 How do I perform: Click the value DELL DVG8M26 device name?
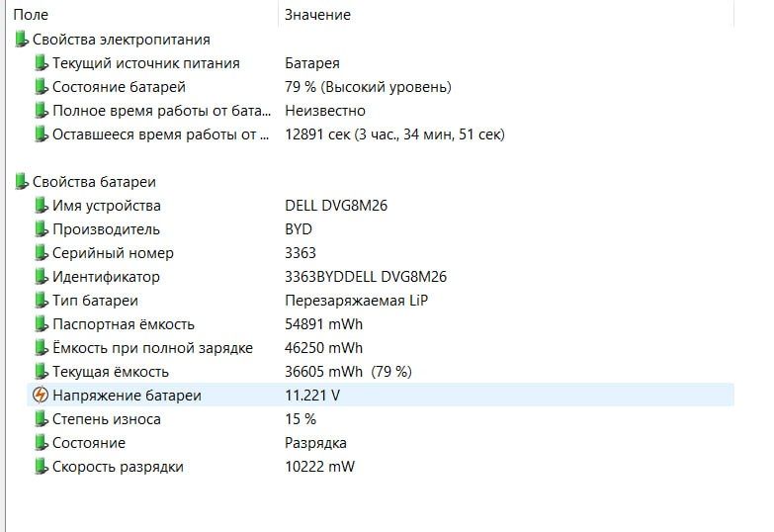click(x=336, y=206)
